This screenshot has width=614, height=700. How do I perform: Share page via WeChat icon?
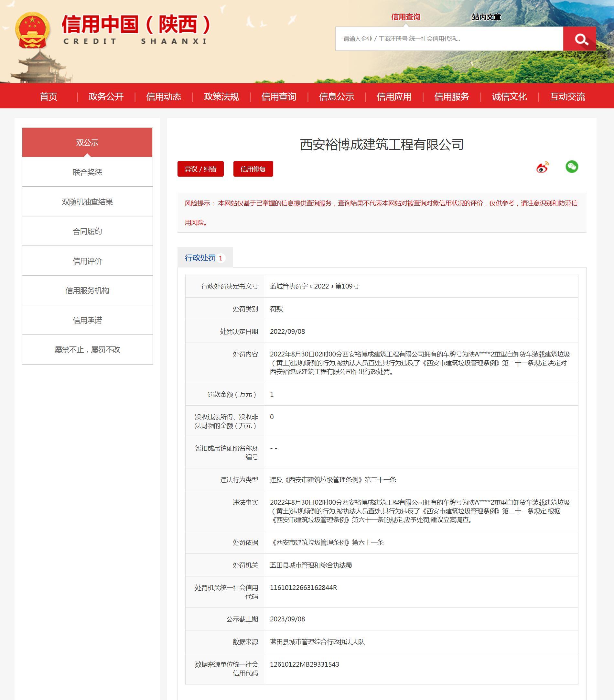pyautogui.click(x=571, y=167)
